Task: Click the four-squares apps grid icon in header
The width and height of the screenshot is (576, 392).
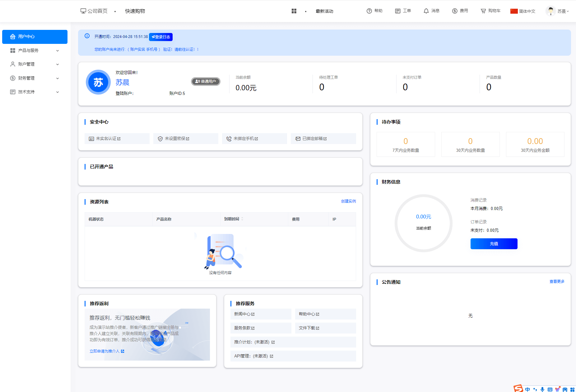Action: click(294, 11)
